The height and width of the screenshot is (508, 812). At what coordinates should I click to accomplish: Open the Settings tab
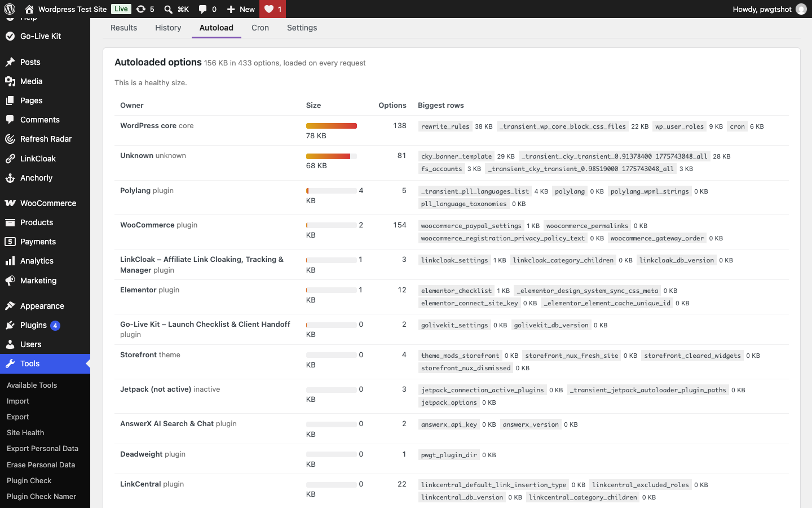302,28
